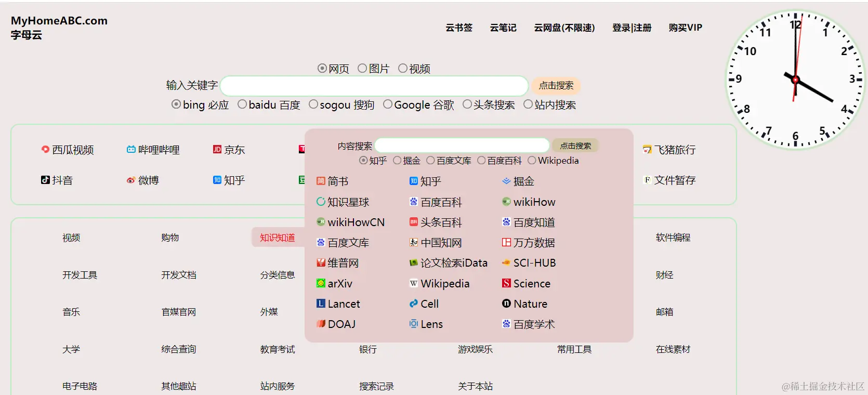
Task: Choose Google 谷歌 search engine
Action: tap(388, 104)
